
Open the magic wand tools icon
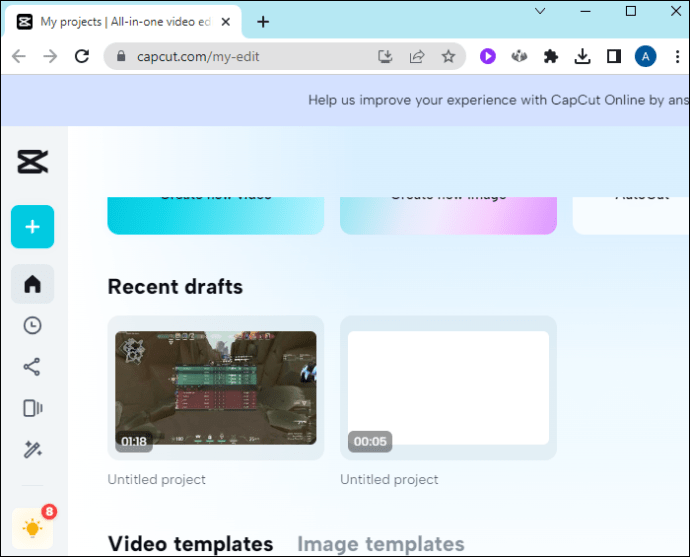33,450
